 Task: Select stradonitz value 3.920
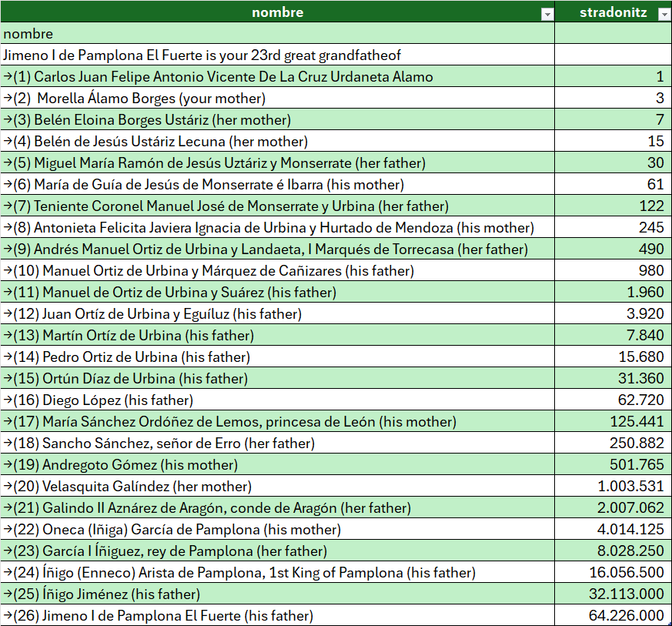[613, 314]
